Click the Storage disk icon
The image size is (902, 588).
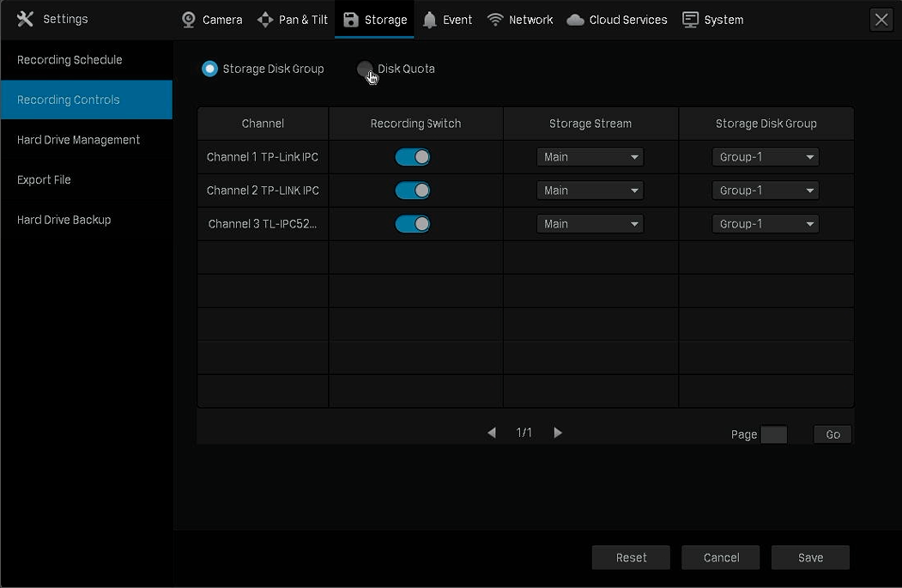tap(351, 20)
